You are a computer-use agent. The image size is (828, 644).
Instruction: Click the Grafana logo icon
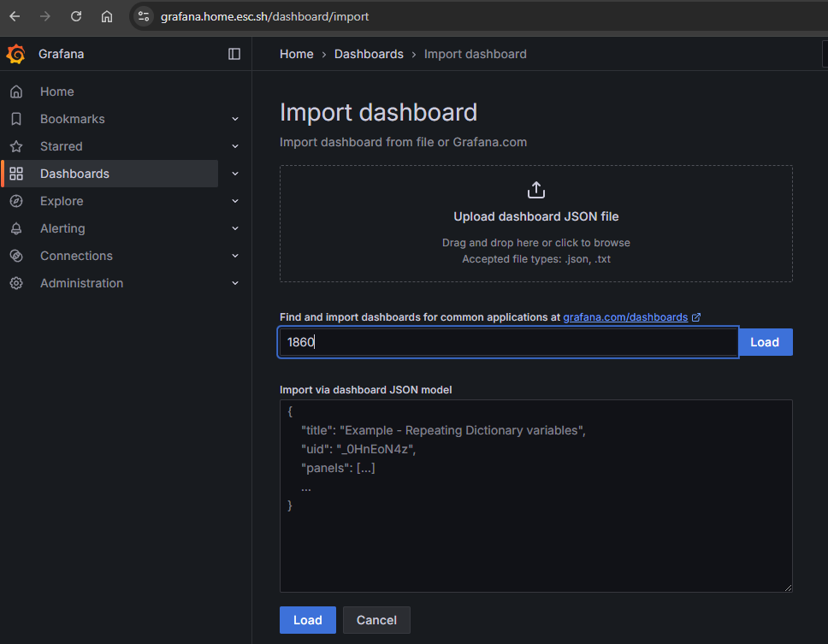point(15,54)
